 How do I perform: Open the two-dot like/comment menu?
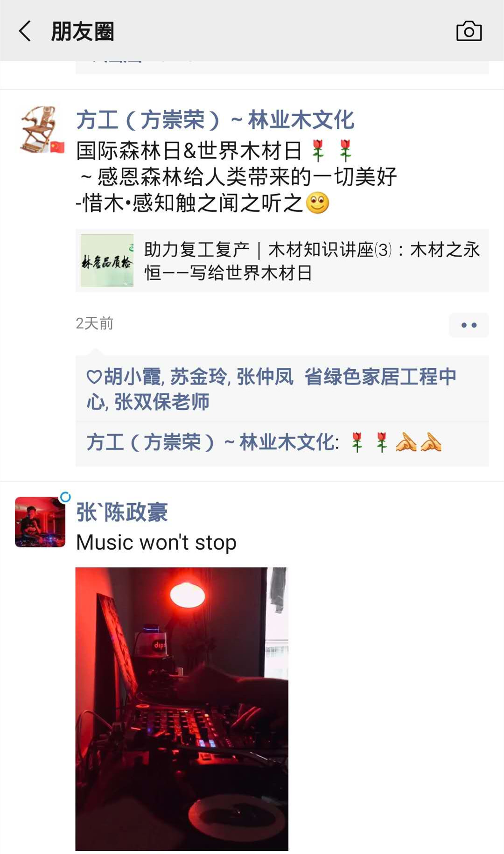point(469,325)
